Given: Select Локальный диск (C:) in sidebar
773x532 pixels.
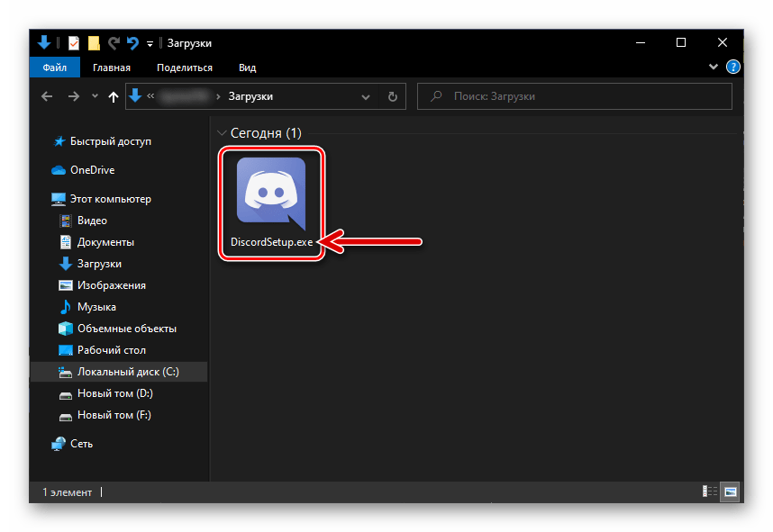Looking at the screenshot, I should 127,372.
